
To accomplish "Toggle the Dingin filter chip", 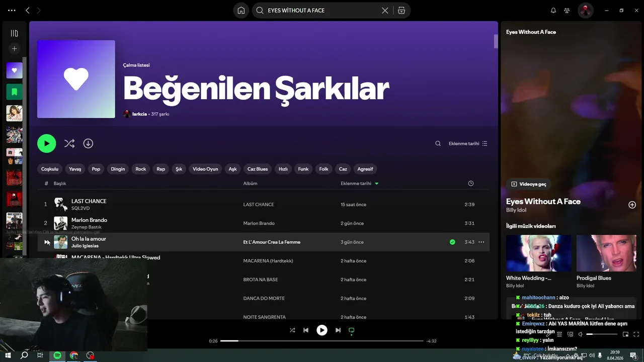I will [x=118, y=169].
